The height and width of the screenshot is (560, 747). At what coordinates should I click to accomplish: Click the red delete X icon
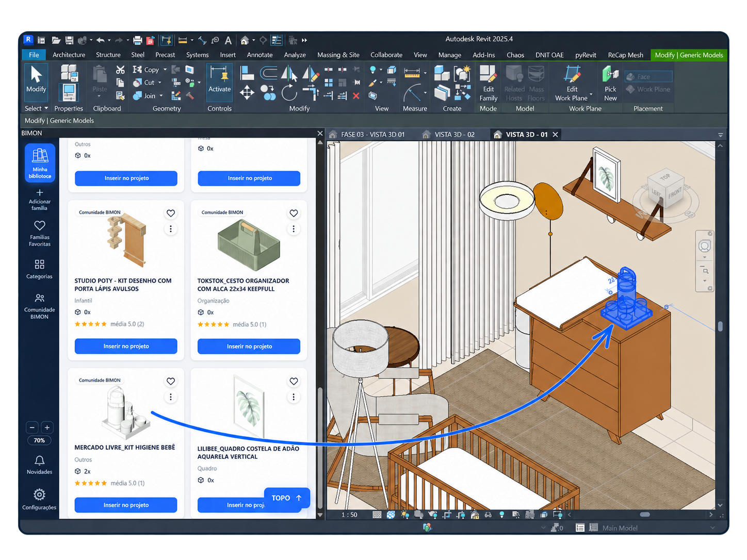tap(356, 95)
